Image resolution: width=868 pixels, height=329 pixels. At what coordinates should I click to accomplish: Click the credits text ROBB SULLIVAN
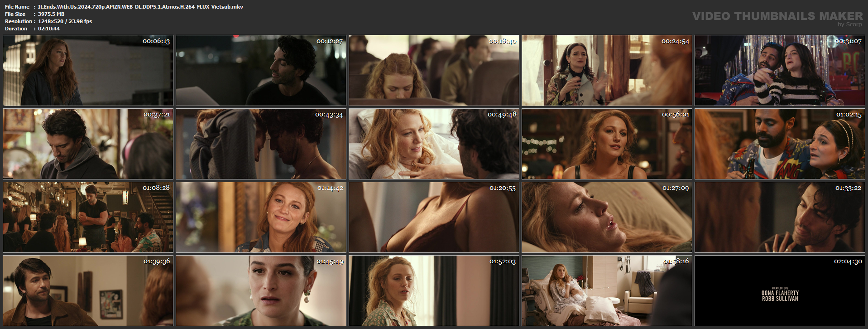780,299
